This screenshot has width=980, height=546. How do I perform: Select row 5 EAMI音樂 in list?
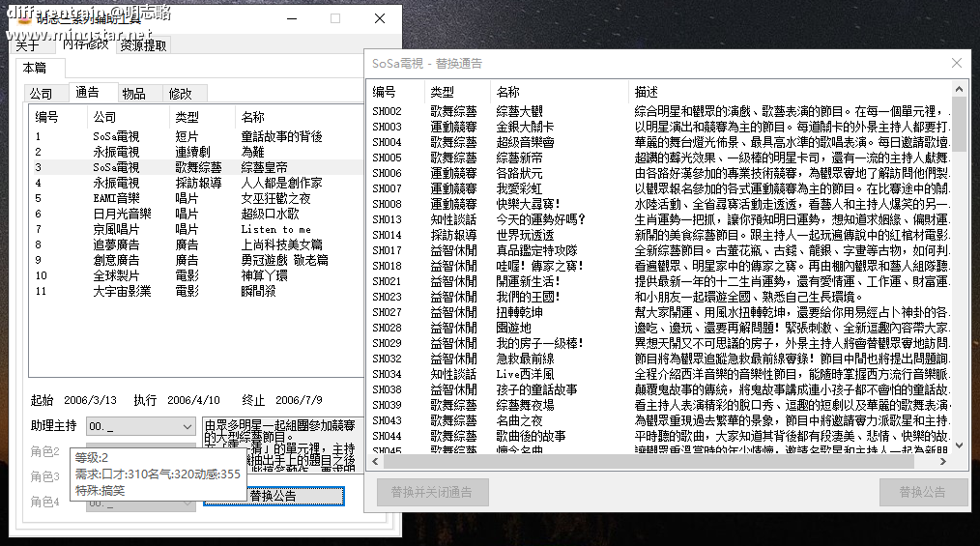(116, 198)
